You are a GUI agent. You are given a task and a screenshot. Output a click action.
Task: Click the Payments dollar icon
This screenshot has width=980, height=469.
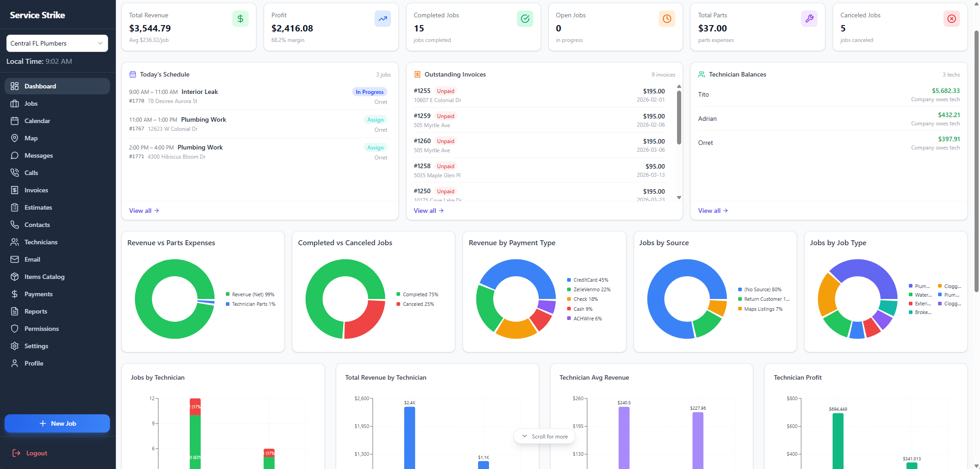click(x=15, y=294)
